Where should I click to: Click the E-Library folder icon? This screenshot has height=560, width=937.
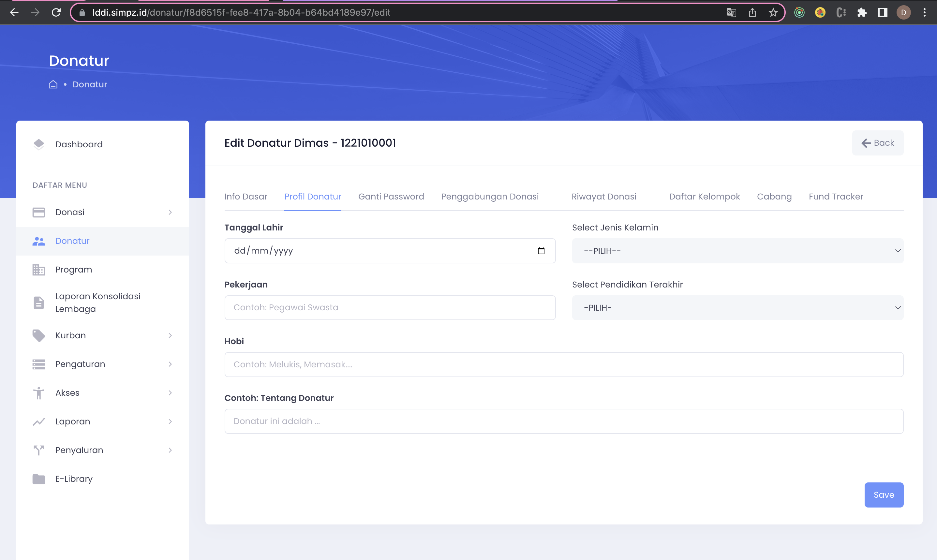point(38,479)
